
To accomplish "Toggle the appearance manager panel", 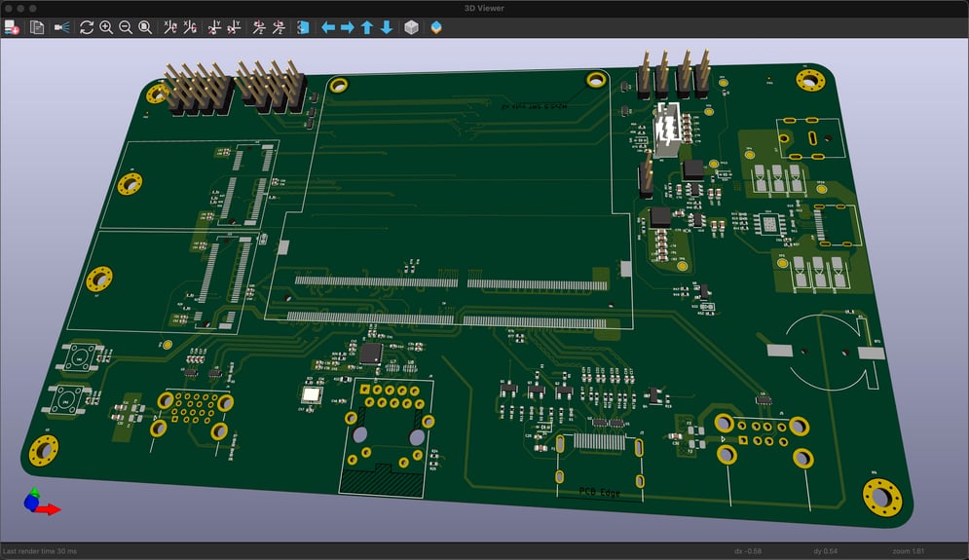I will (435, 27).
